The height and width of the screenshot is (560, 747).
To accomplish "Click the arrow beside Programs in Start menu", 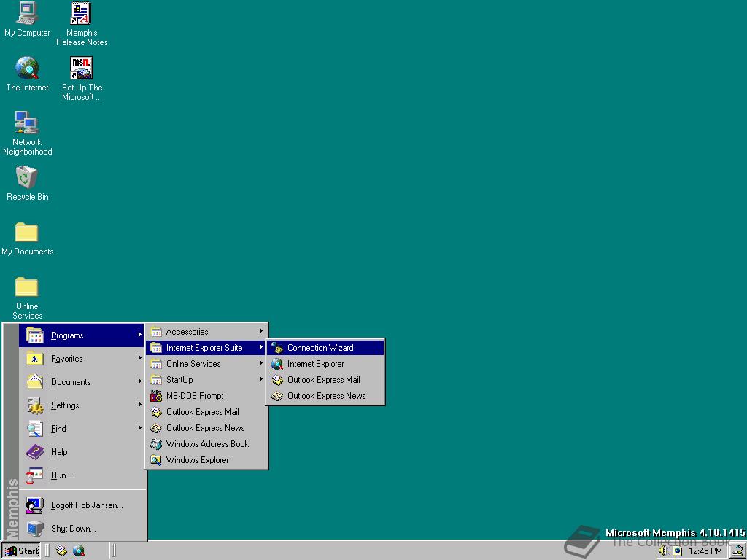I will click(x=139, y=335).
